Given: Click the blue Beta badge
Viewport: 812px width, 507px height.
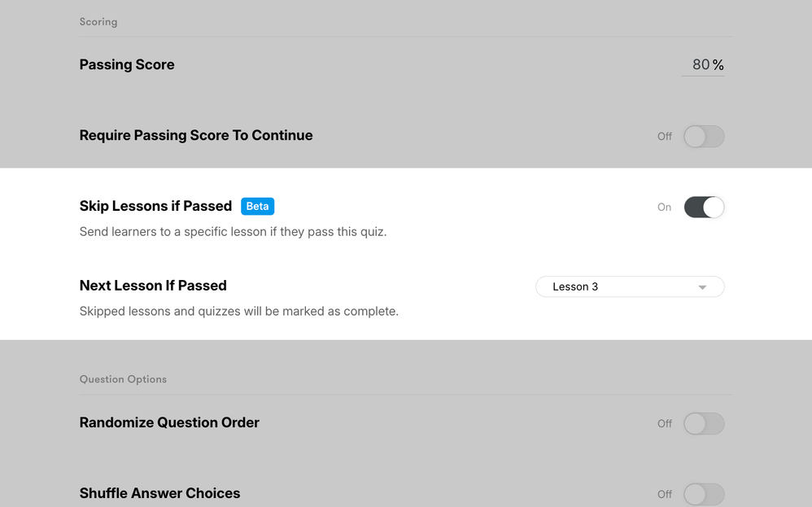Looking at the screenshot, I should (257, 207).
